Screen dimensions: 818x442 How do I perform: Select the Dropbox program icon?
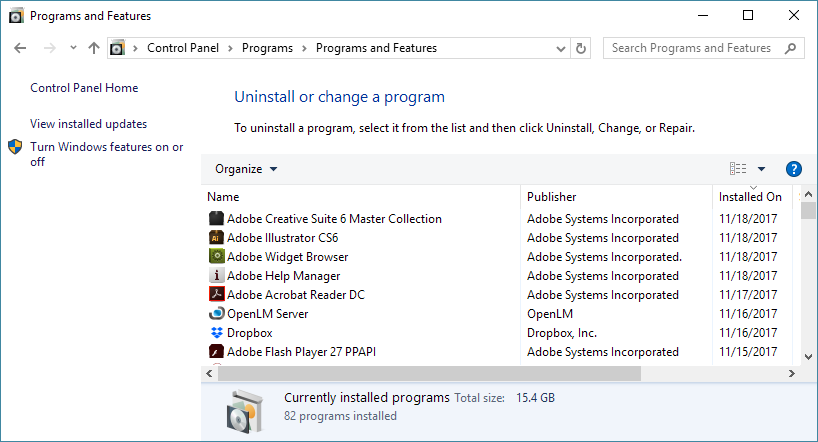tap(216, 333)
